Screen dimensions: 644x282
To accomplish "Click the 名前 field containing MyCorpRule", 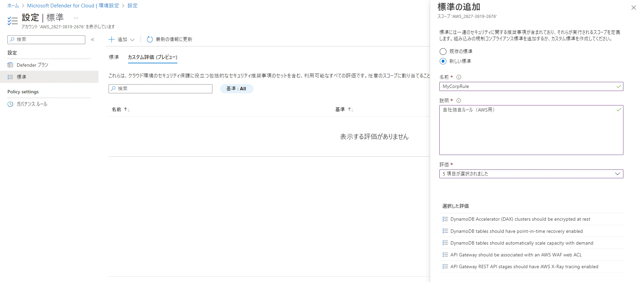I will 531,87.
